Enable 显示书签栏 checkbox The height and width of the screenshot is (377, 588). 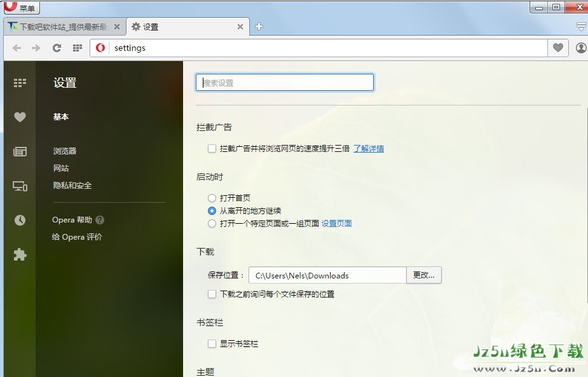click(212, 343)
